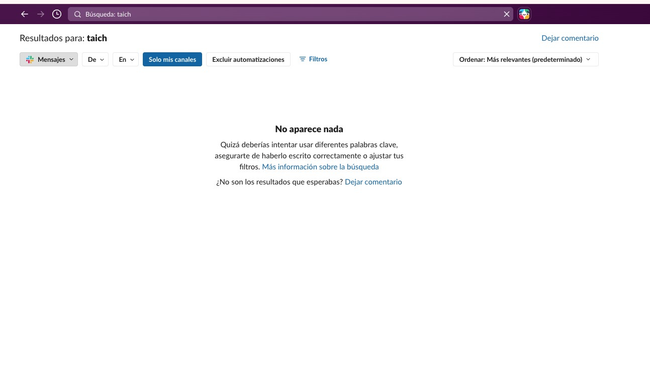
Task: Click "Dejar comentario" below no-results message
Action: tap(374, 182)
